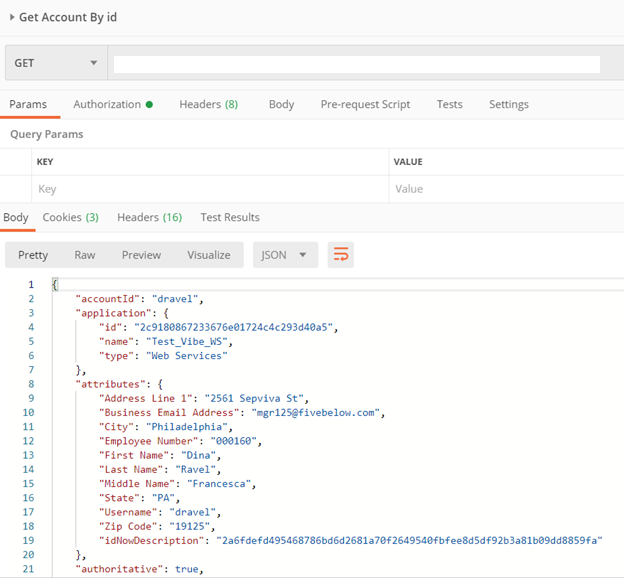The image size is (636, 578).
Task: Show response Cookies (3) tab
Action: [x=70, y=217]
